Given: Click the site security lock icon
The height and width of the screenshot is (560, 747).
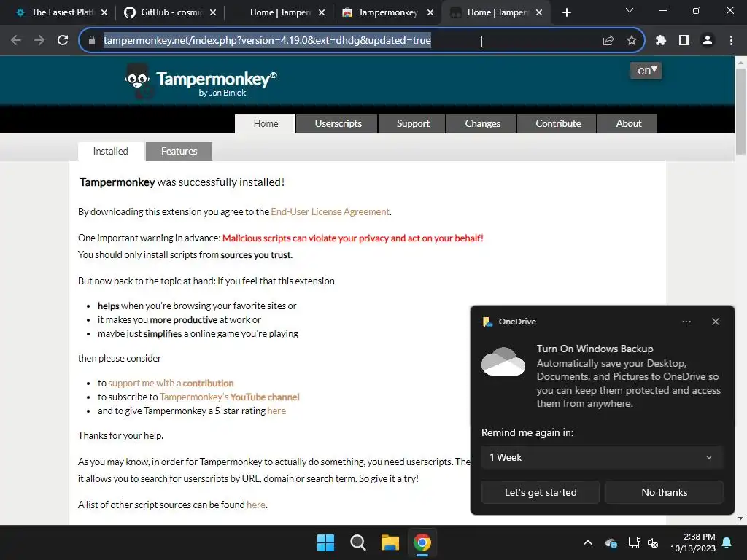Looking at the screenshot, I should pyautogui.click(x=92, y=41).
